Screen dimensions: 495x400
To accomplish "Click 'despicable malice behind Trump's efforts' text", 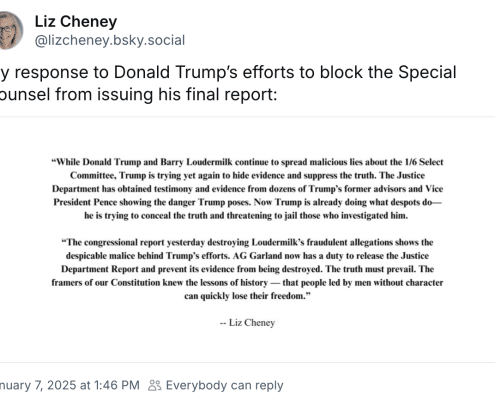I will [148, 256].
